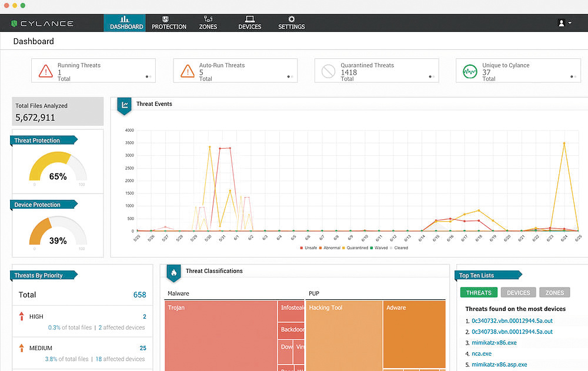Open the Protection tab
Screen dimensions: 588x371
[x=169, y=23]
